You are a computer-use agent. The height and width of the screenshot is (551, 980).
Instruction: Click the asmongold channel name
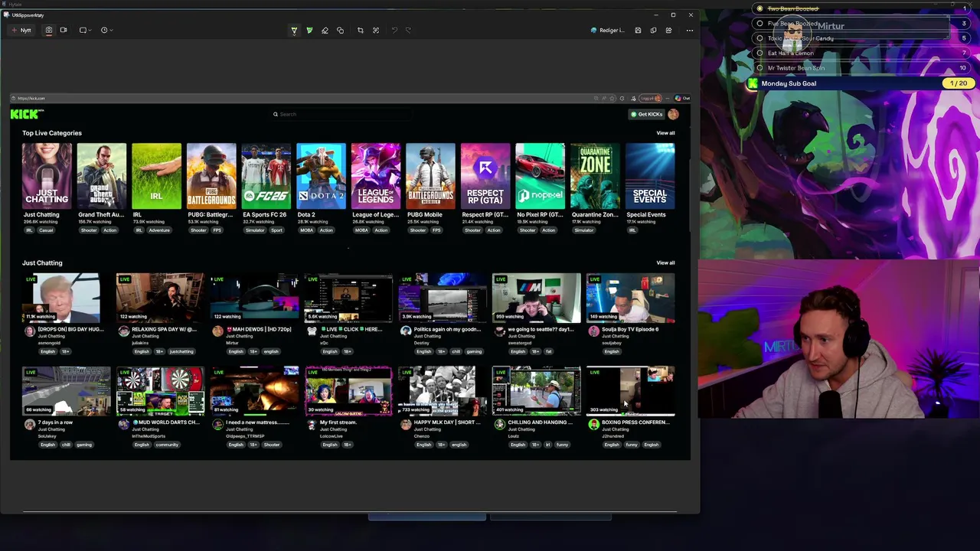pyautogui.click(x=48, y=343)
